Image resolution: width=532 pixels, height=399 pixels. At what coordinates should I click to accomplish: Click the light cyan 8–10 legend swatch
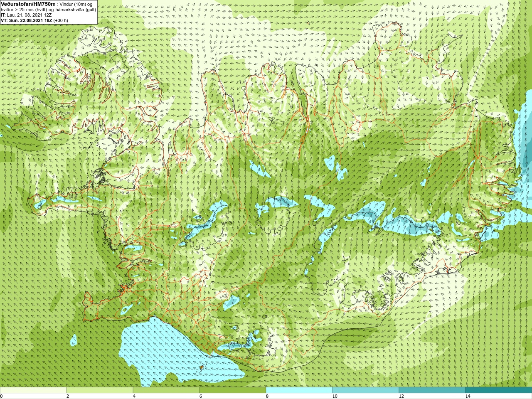point(299,390)
